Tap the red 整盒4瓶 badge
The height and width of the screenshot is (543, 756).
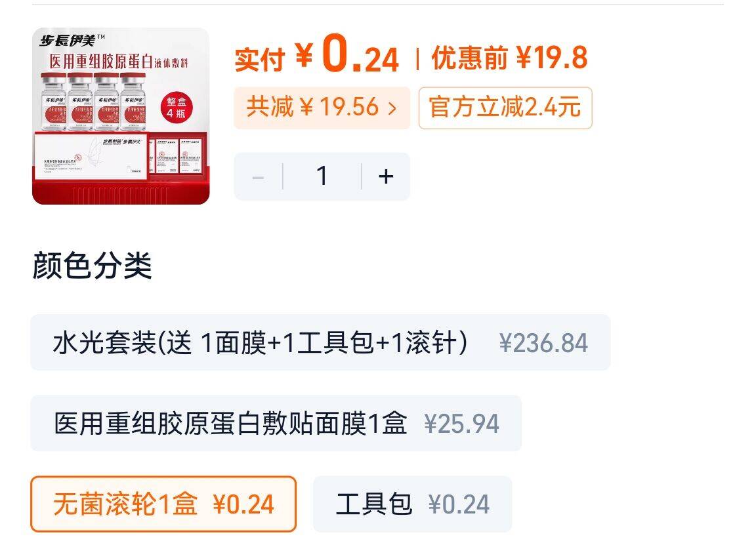[x=177, y=108]
